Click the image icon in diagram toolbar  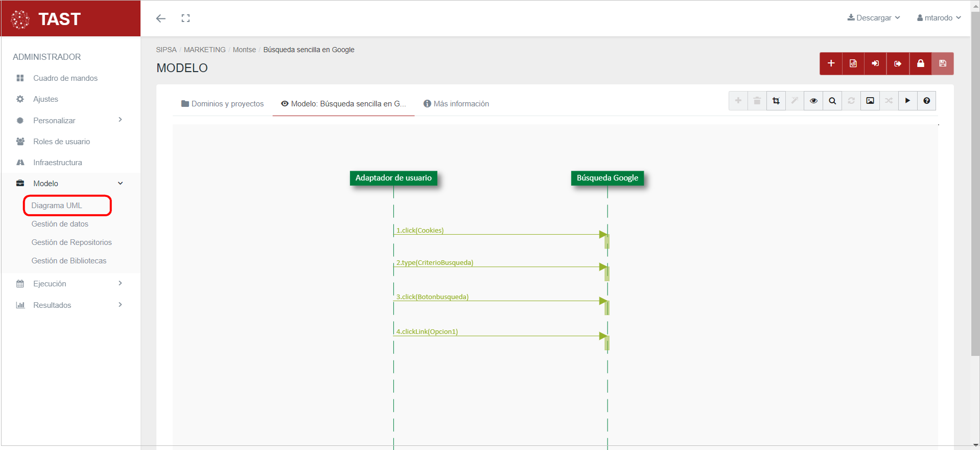point(870,101)
